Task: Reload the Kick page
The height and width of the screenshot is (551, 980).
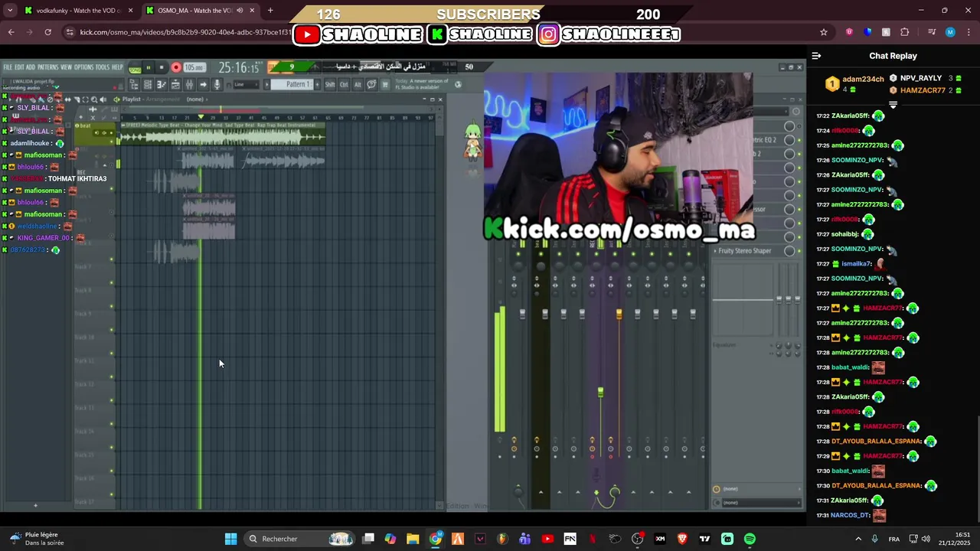Action: click(x=48, y=32)
